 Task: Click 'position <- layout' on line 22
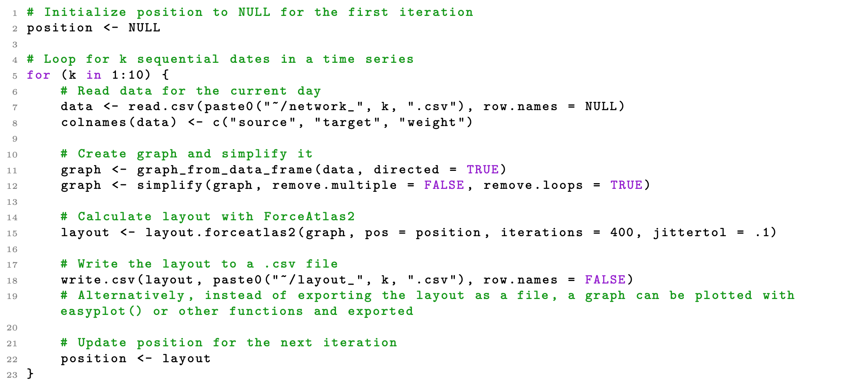click(x=136, y=359)
